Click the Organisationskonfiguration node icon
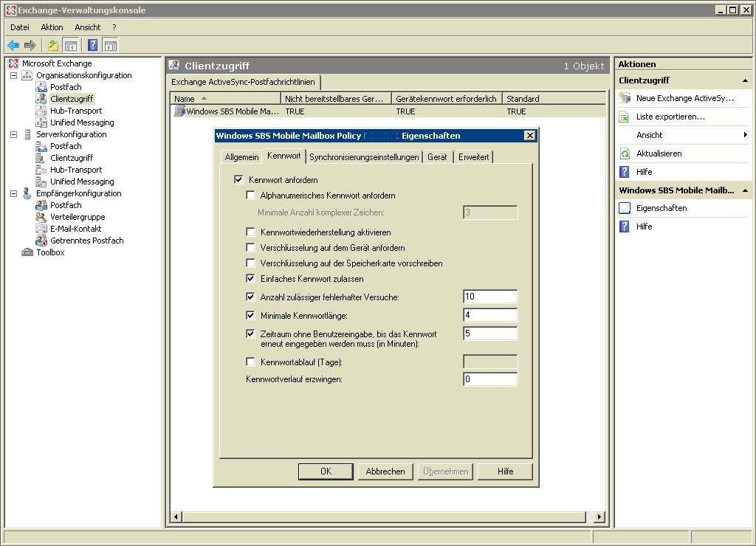 [x=27, y=75]
